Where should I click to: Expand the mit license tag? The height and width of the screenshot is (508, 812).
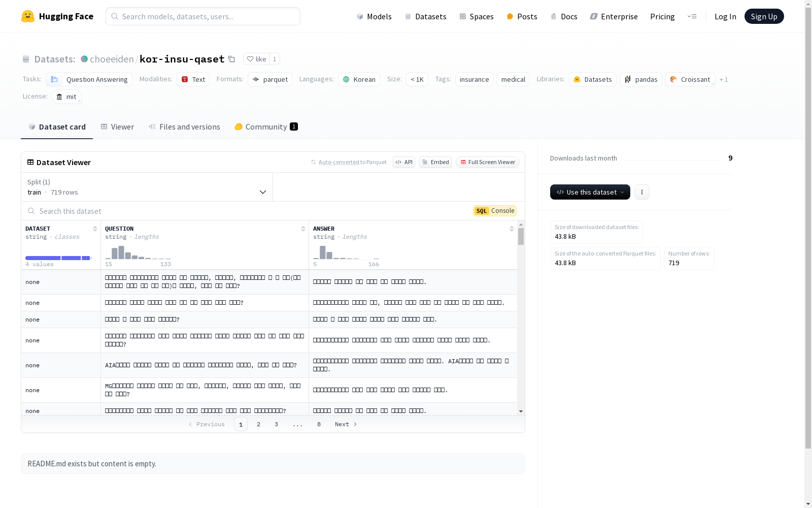66,97
